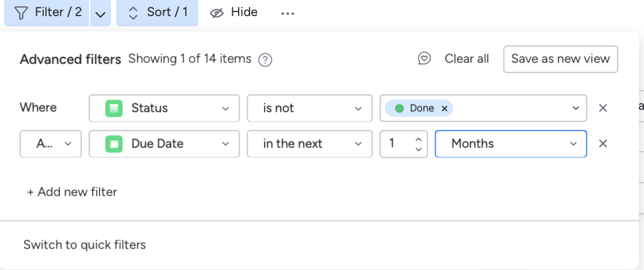Click Save as new view button
644x270 pixels.
(561, 59)
